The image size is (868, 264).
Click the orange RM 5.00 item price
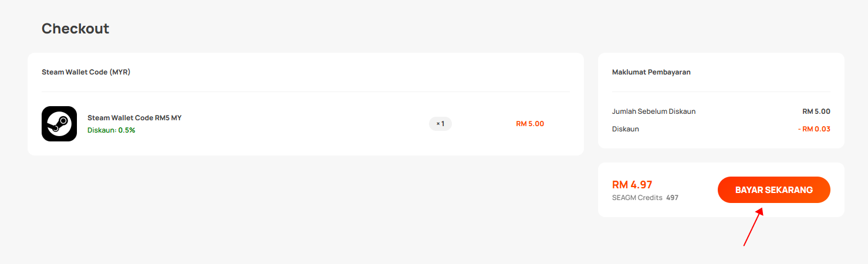(530, 124)
